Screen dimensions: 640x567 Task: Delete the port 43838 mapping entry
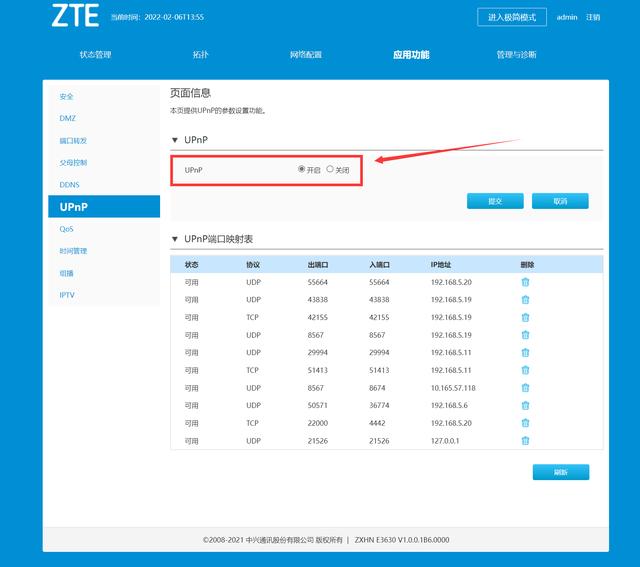point(525,300)
